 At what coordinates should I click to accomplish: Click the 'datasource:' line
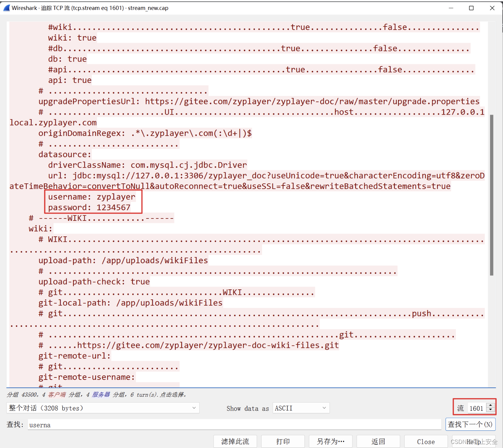click(x=65, y=154)
